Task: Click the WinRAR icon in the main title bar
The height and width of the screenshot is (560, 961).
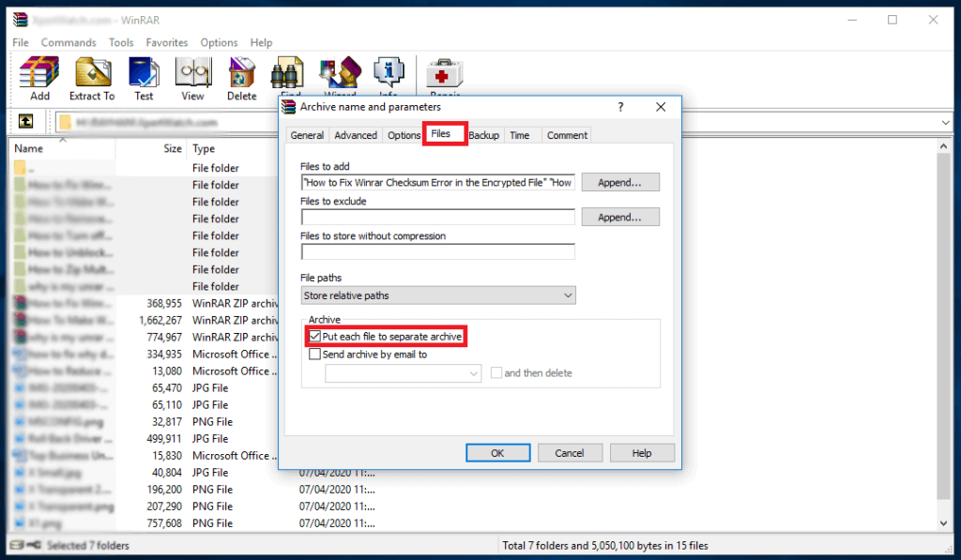Action: click(x=21, y=20)
